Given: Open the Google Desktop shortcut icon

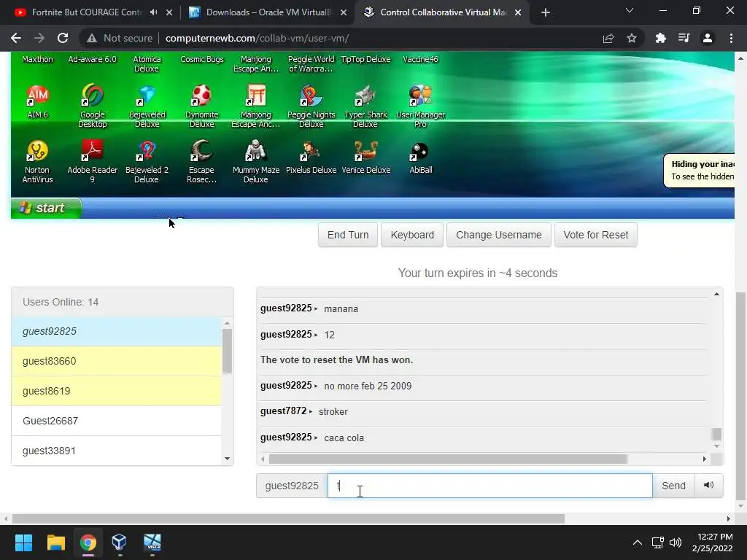Looking at the screenshot, I should [x=93, y=106].
